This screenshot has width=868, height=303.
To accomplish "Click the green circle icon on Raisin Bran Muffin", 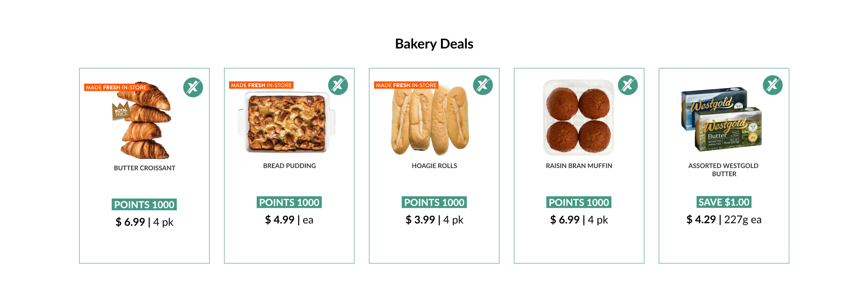I will pyautogui.click(x=628, y=85).
